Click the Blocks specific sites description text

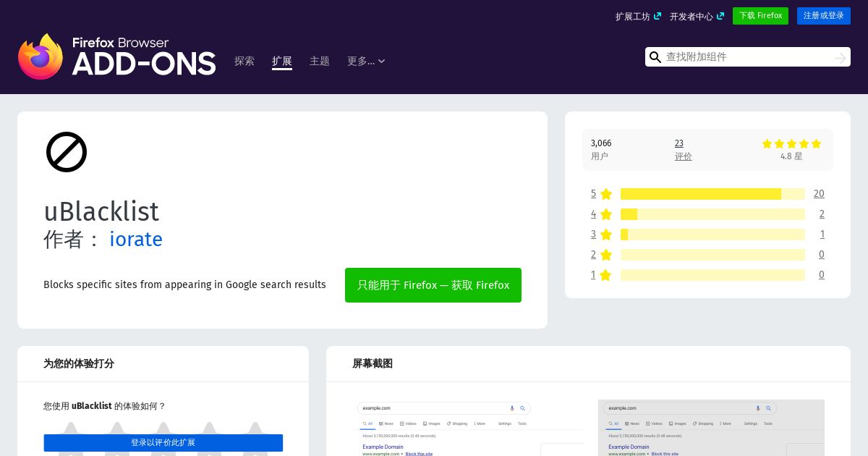tap(184, 285)
